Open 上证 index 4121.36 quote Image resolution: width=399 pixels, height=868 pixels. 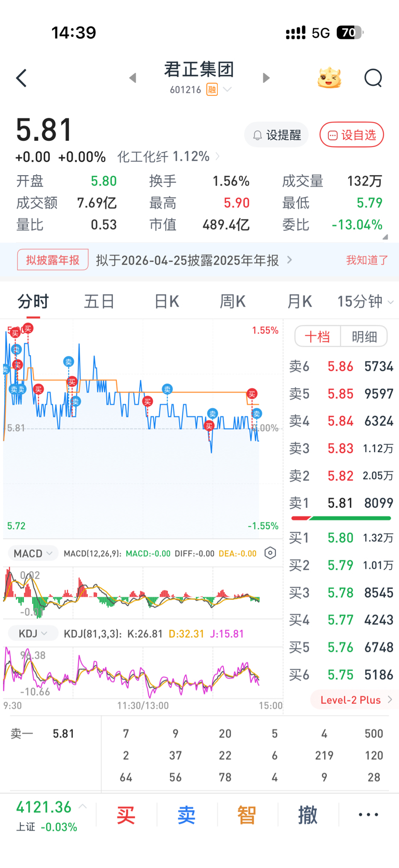pyautogui.click(x=46, y=816)
